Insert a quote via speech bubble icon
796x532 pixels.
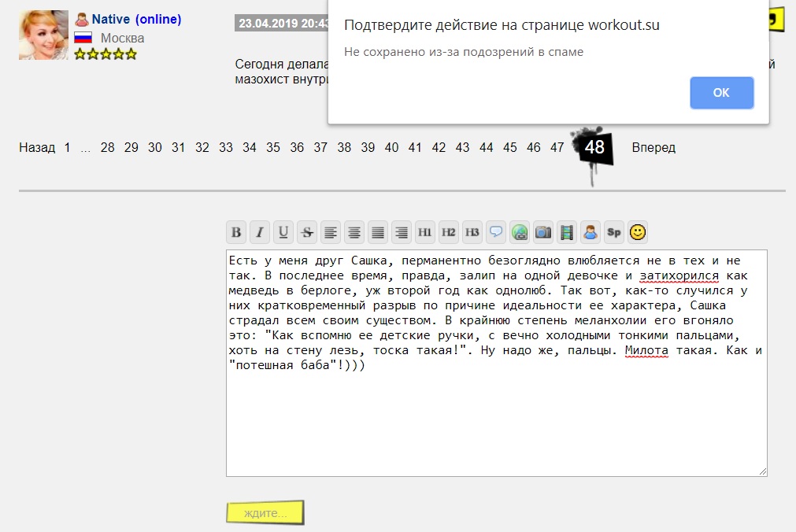pos(496,232)
